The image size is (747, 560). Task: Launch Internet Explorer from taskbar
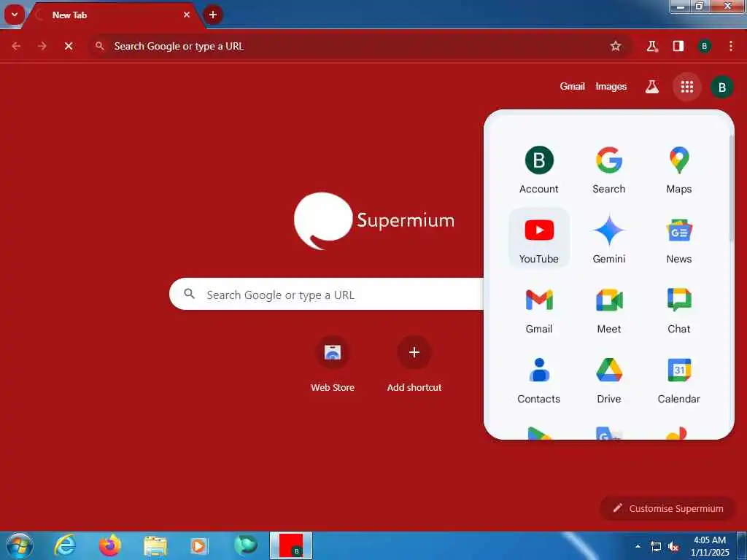(x=64, y=546)
